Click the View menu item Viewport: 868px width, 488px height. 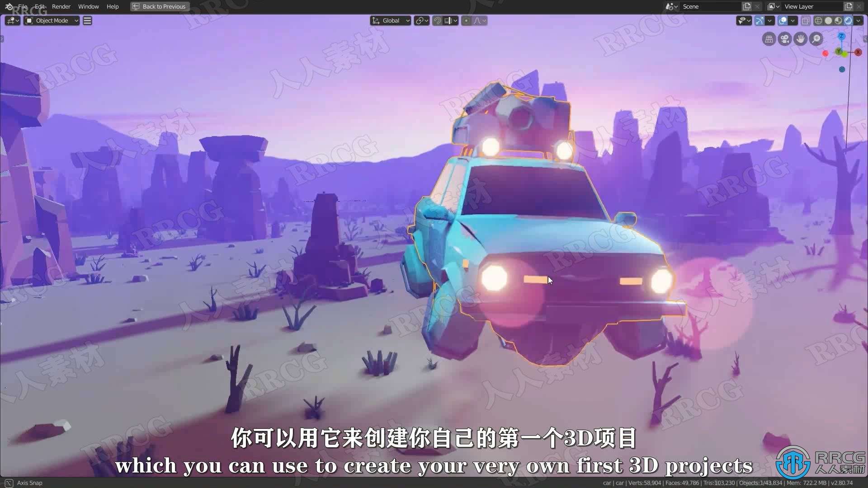tap(88, 20)
